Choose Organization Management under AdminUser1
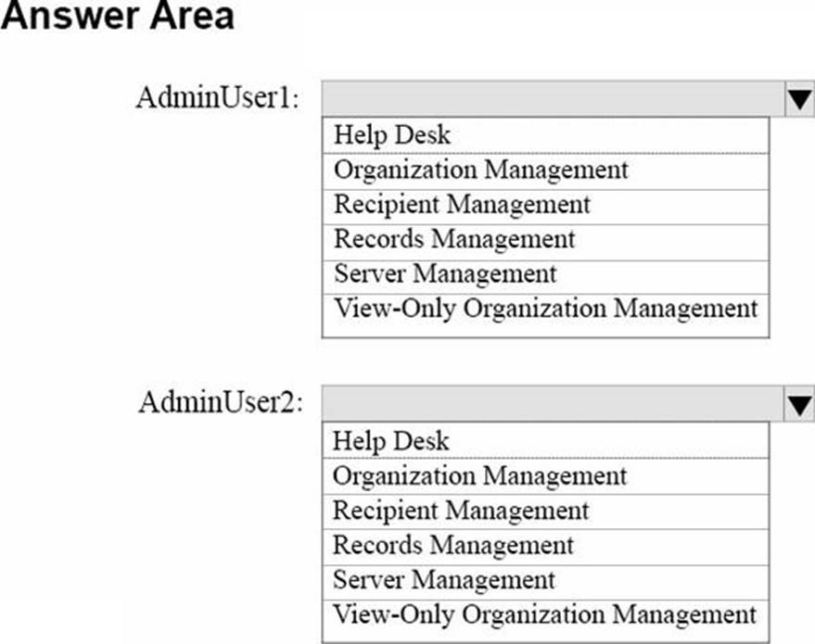815x644 pixels. pyautogui.click(x=545, y=170)
